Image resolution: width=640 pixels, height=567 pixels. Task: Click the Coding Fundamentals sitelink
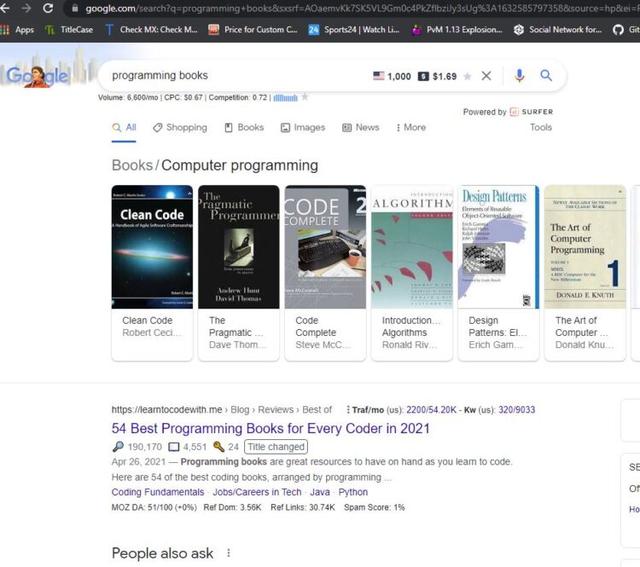[x=157, y=492]
